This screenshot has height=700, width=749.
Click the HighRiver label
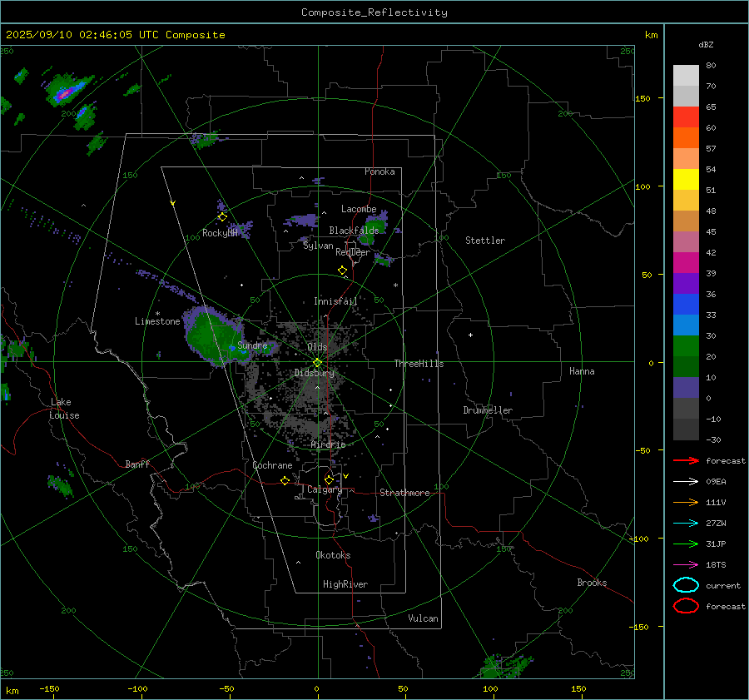pyautogui.click(x=345, y=584)
